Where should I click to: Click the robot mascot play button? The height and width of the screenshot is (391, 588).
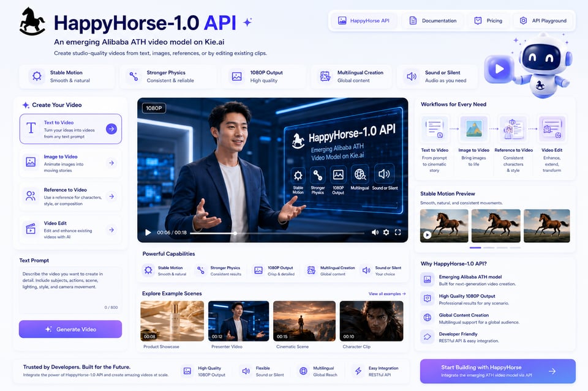499,69
